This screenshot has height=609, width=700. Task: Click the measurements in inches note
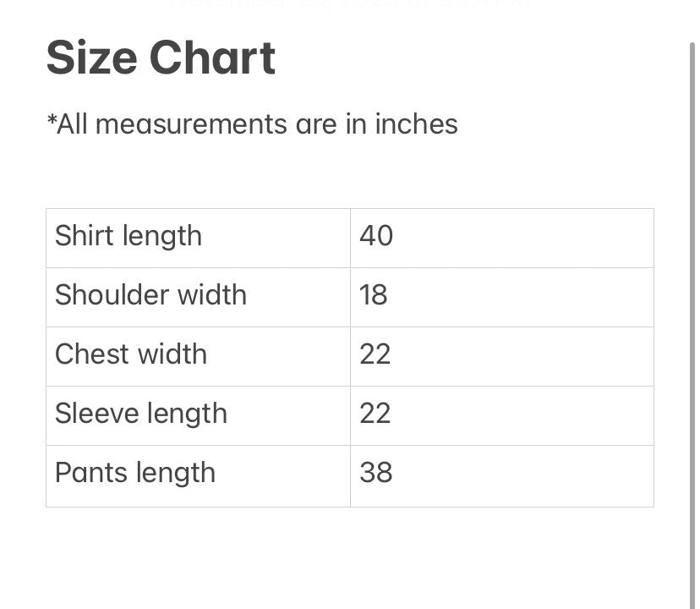click(252, 124)
